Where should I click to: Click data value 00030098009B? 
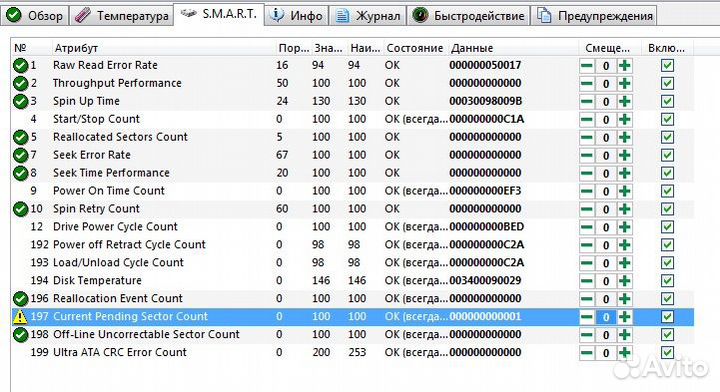coord(485,101)
